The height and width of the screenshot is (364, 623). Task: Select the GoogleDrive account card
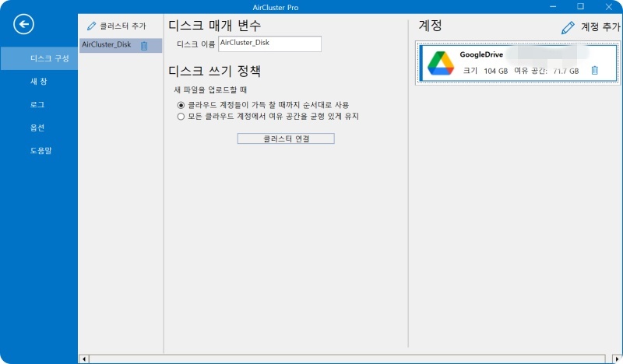[x=518, y=63]
